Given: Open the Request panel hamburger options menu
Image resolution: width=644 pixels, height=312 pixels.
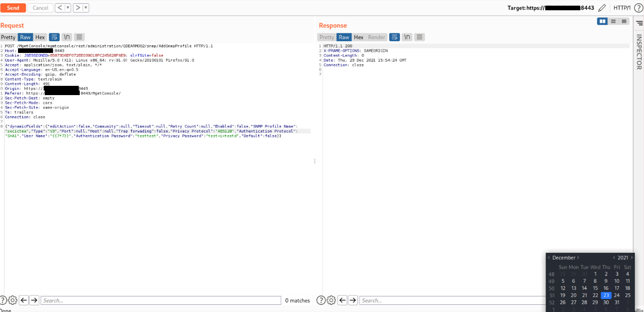Looking at the screenshot, I should point(79,37).
